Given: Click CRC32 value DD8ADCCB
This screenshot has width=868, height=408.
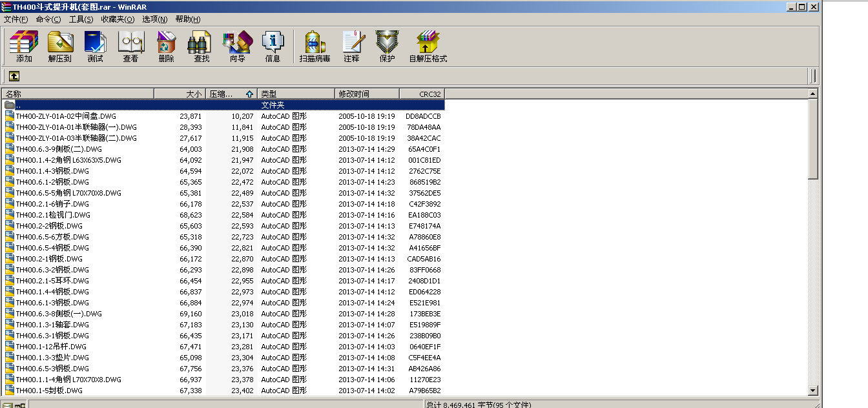Looking at the screenshot, I should pyautogui.click(x=423, y=116).
